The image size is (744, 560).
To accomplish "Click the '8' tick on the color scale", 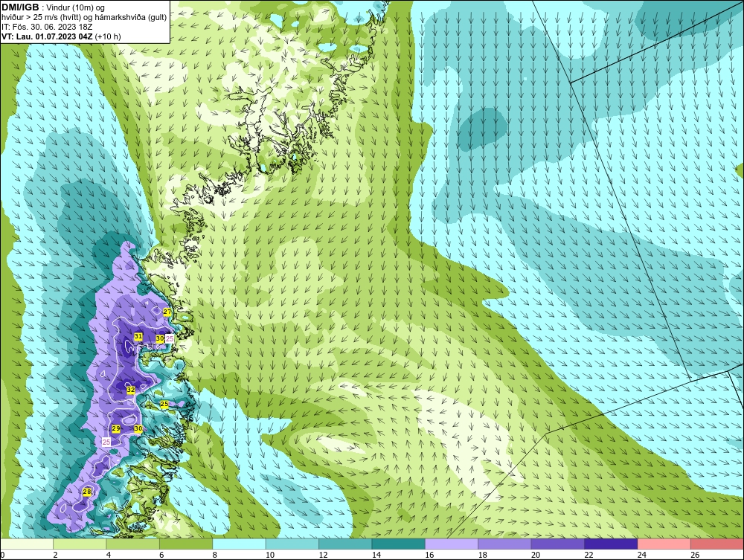I will click(x=215, y=555).
